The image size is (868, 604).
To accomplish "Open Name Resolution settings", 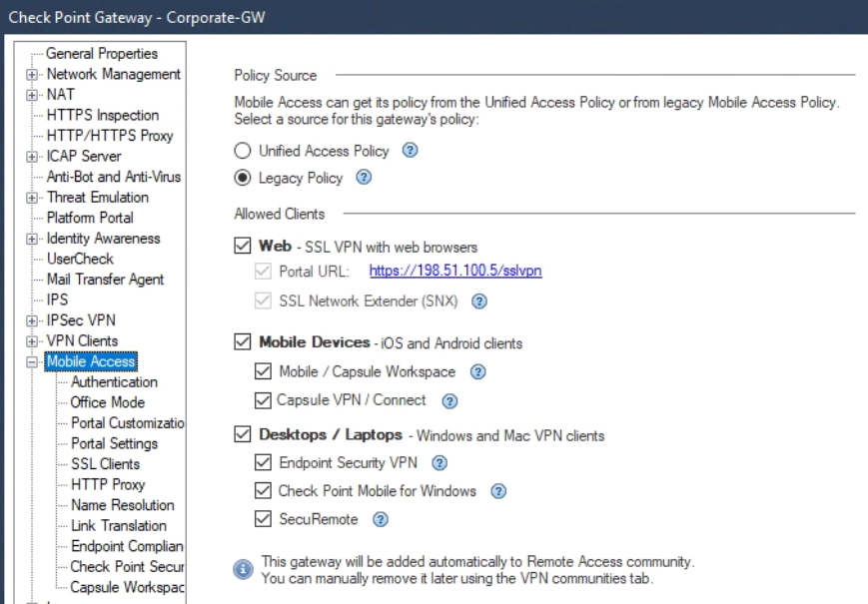I will tap(122, 505).
